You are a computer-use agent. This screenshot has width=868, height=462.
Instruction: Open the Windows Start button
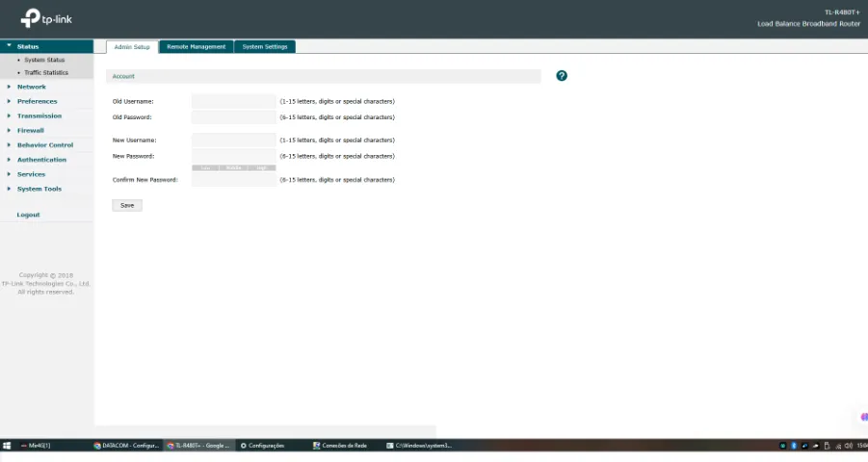7,446
